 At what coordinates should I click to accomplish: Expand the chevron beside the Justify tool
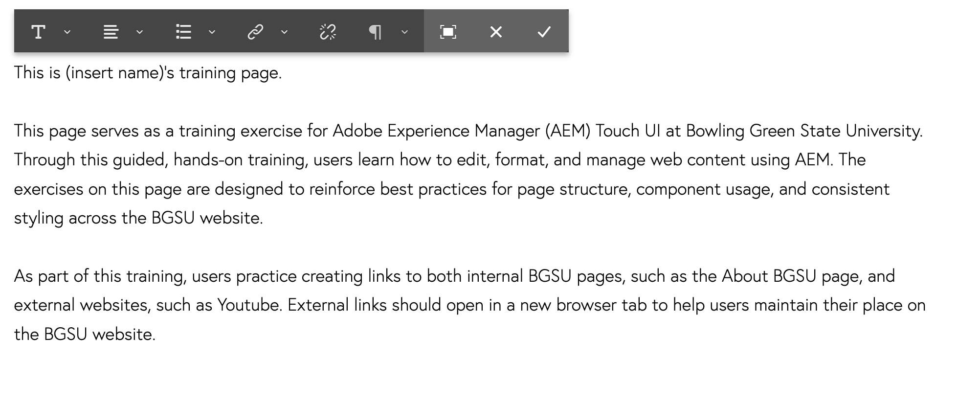(x=139, y=32)
